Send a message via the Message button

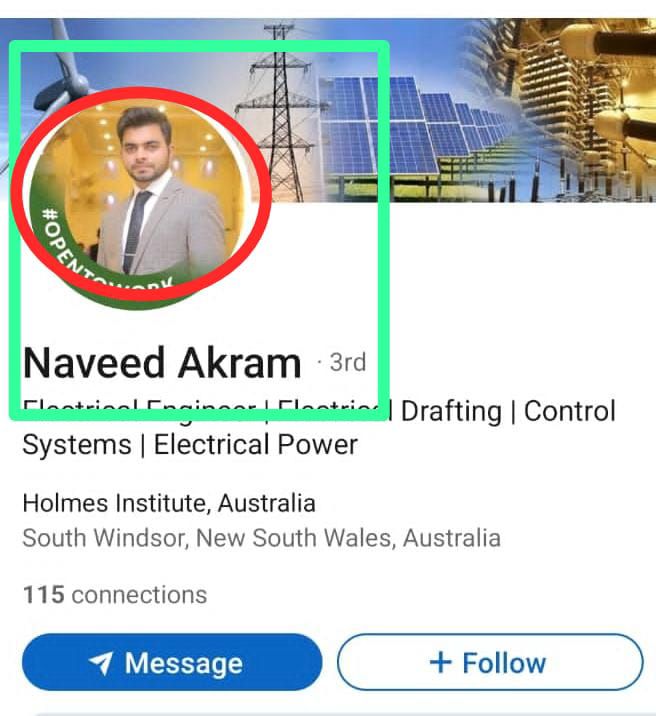pos(172,662)
